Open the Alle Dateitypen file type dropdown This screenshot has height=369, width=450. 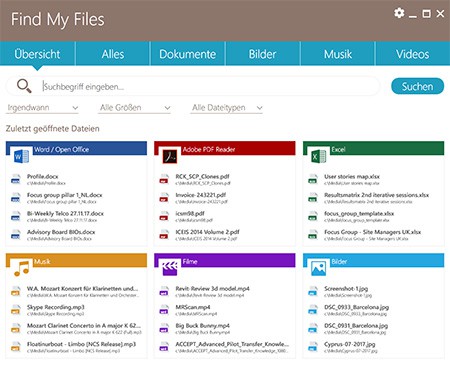(x=227, y=108)
